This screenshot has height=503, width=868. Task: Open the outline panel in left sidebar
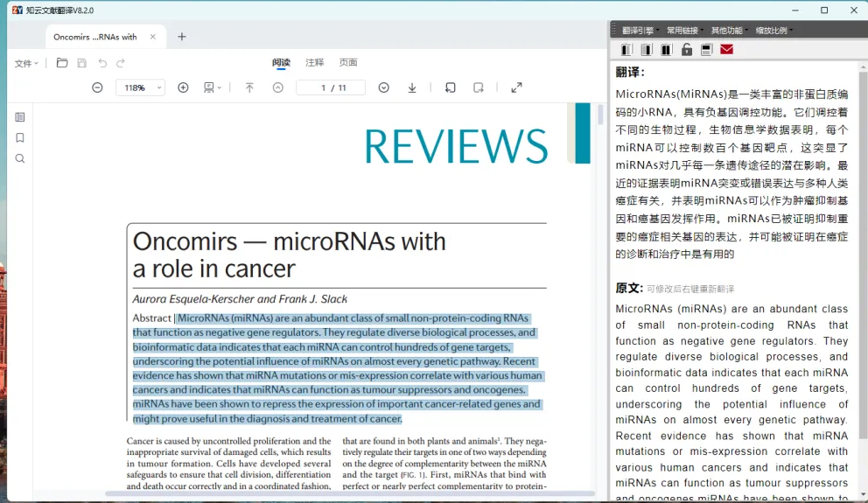(x=20, y=117)
